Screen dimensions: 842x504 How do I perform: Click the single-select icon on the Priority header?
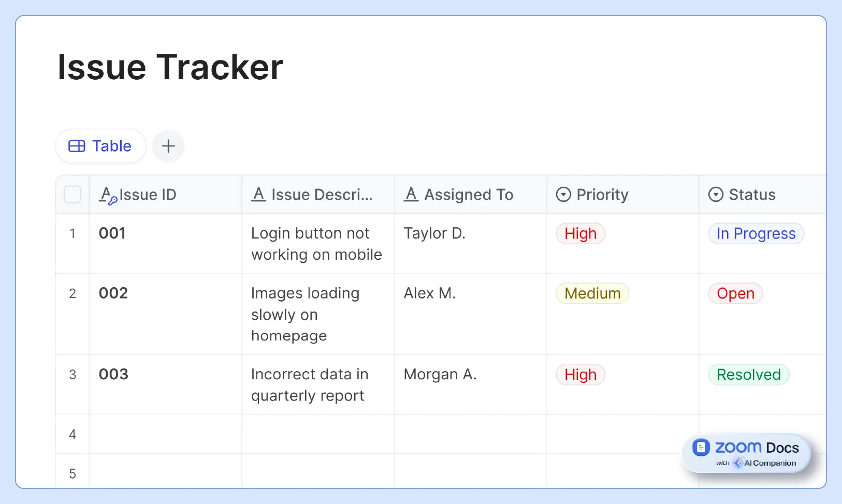coord(563,194)
